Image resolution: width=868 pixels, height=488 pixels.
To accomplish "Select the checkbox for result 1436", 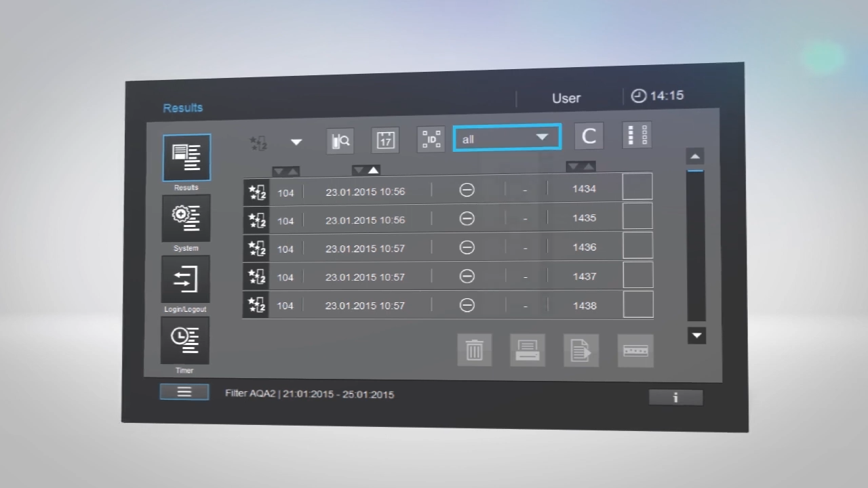I will [x=637, y=246].
